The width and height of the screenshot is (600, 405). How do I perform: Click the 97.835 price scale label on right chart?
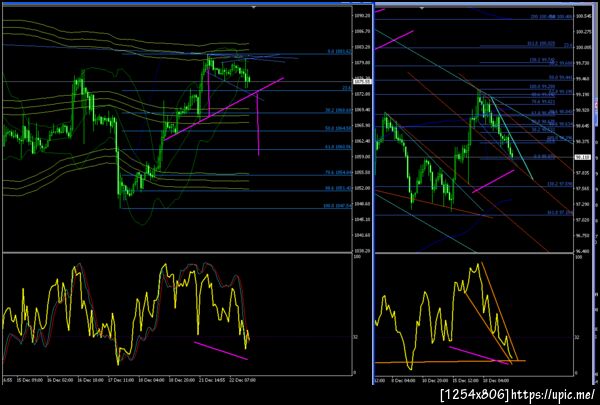coord(583,173)
